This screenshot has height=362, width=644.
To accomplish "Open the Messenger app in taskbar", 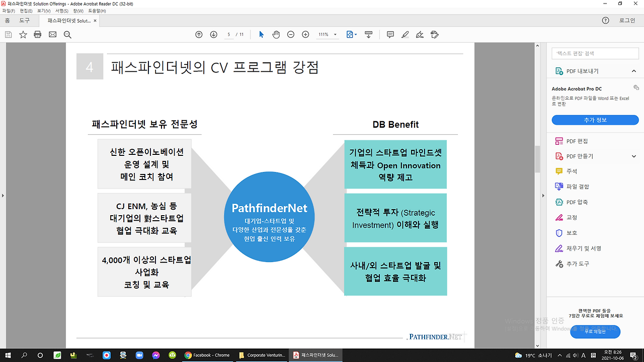I will [x=156, y=355].
